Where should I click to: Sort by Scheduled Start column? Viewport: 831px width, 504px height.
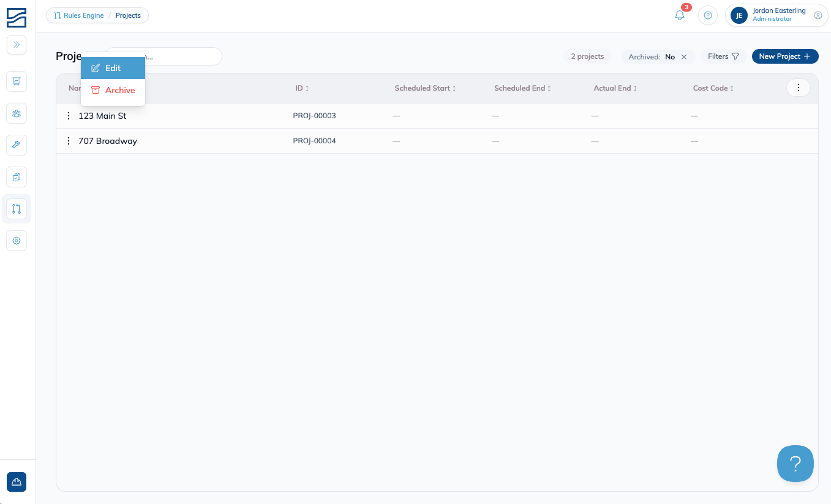(x=425, y=88)
